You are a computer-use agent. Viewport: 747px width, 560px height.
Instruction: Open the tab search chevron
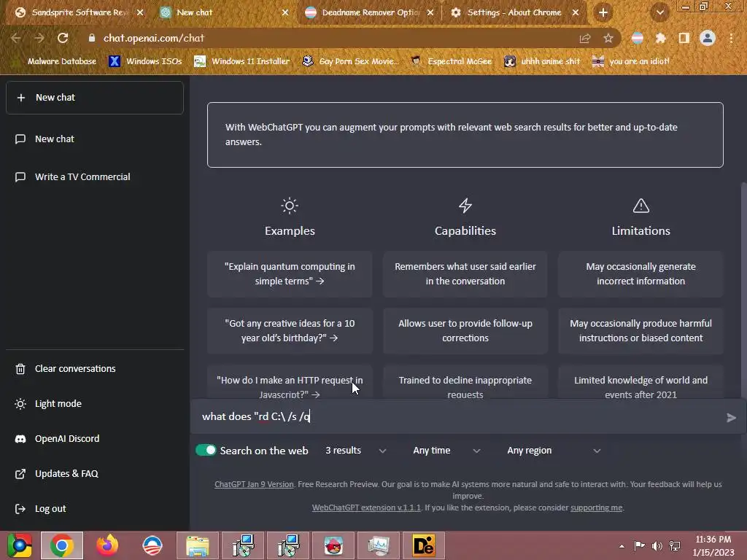pyautogui.click(x=659, y=13)
